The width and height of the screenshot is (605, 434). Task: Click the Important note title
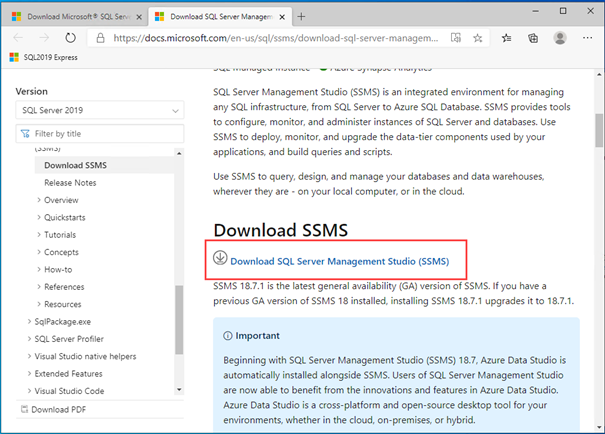tap(257, 336)
